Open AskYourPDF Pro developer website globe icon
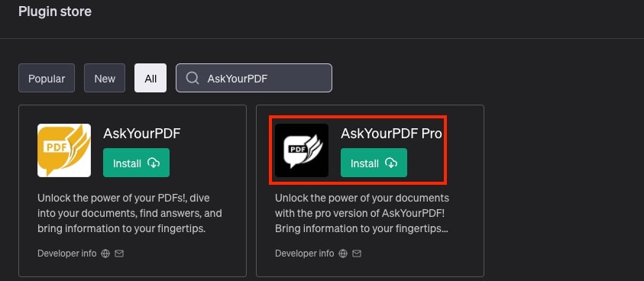Viewport: 644px width, 281px height. pyautogui.click(x=343, y=254)
